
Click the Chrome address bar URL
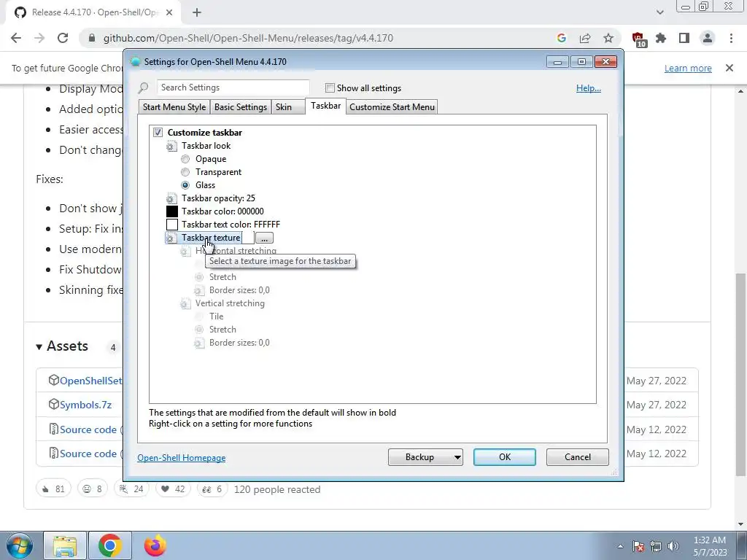(248, 38)
